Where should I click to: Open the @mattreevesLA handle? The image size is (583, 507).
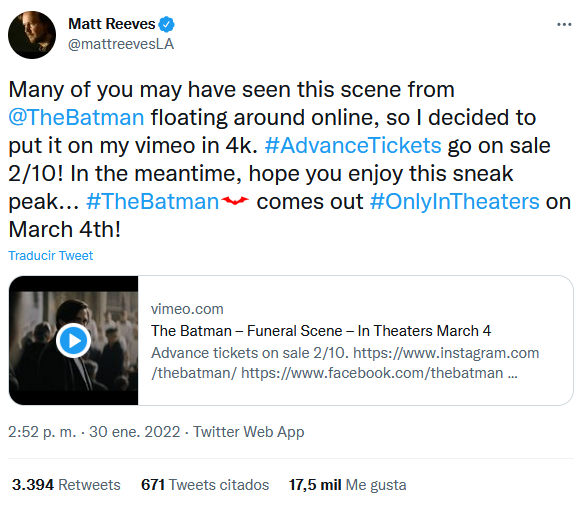[x=121, y=44]
